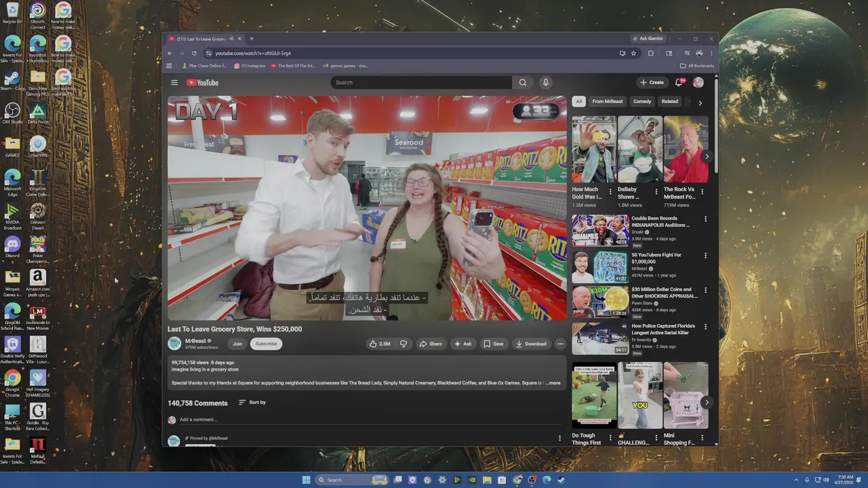Open the All Bookmarks folder
The image size is (868, 488).
click(x=697, y=66)
